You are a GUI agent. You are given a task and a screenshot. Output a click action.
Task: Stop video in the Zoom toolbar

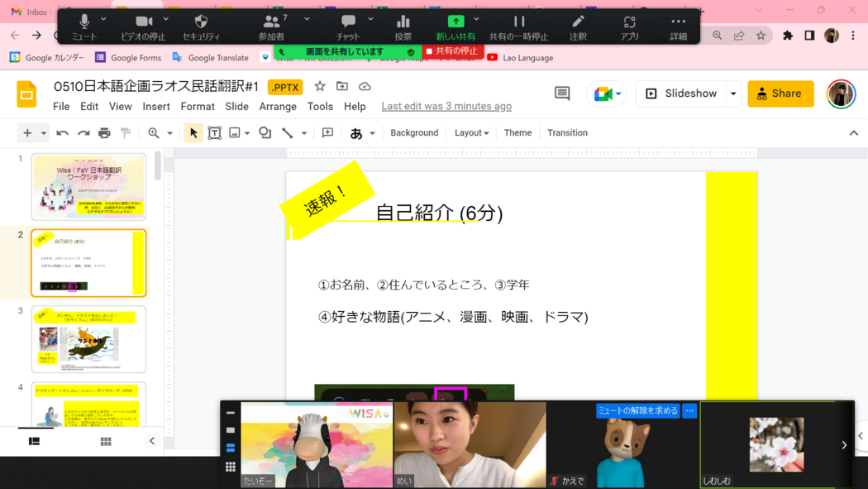[x=143, y=26]
